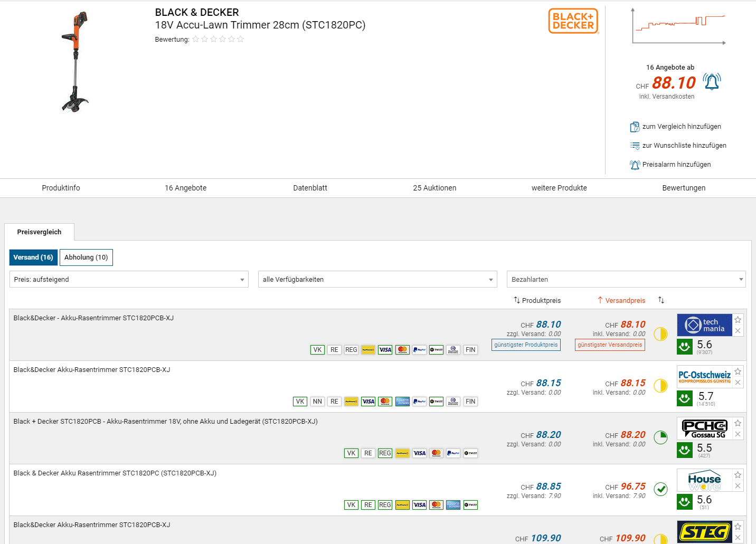Click the techmania shop logo
This screenshot has width=756, height=544.
(x=704, y=325)
